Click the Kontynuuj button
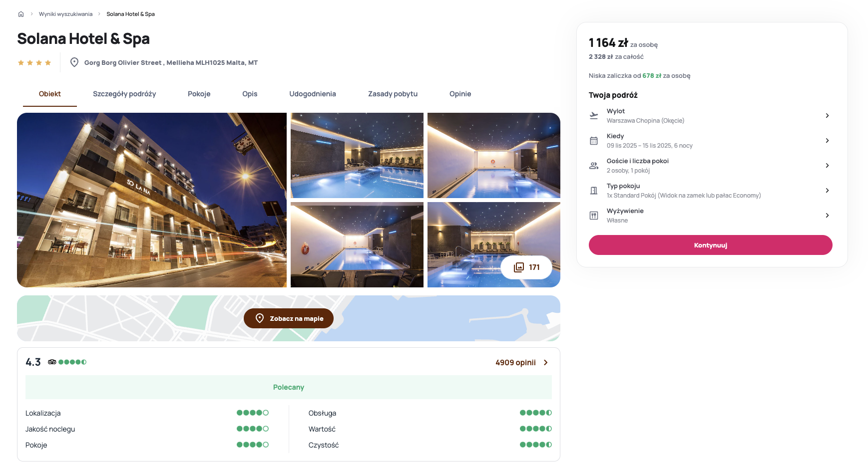868x470 pixels. 710,245
